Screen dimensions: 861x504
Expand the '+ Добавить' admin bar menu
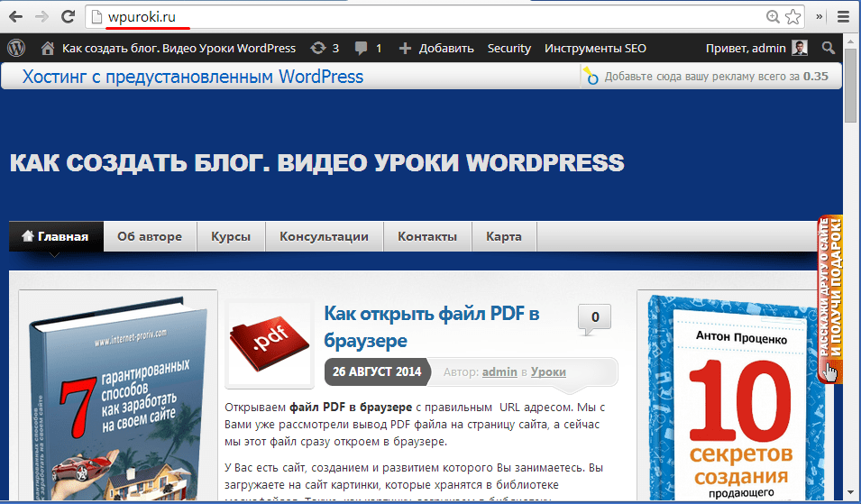coord(435,48)
